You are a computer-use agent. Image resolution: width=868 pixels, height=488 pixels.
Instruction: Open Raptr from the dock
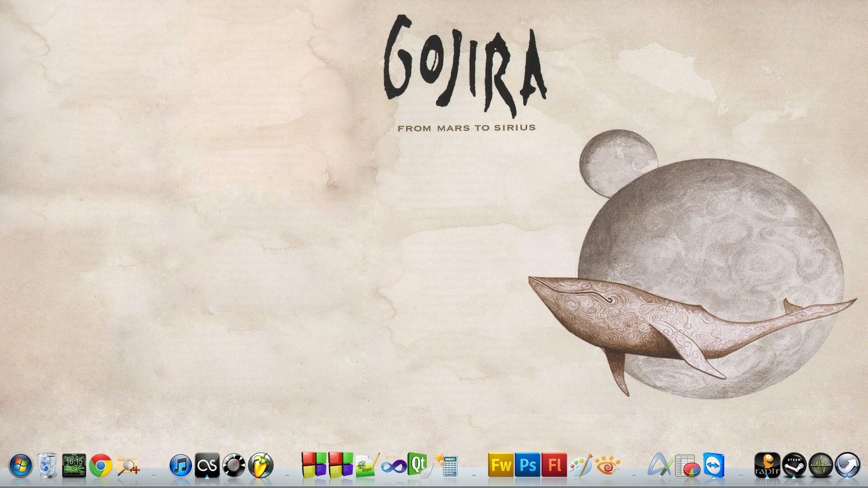pyautogui.click(x=767, y=465)
